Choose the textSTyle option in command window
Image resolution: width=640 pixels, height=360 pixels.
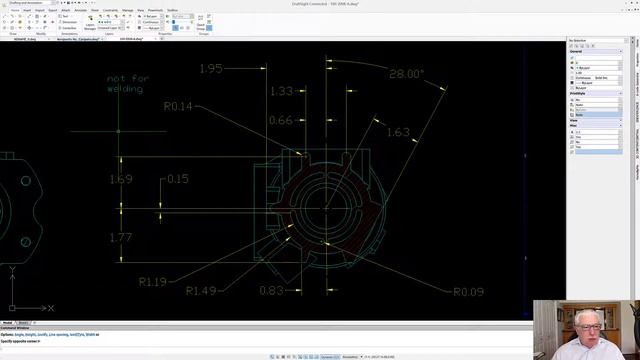pyautogui.click(x=77, y=335)
